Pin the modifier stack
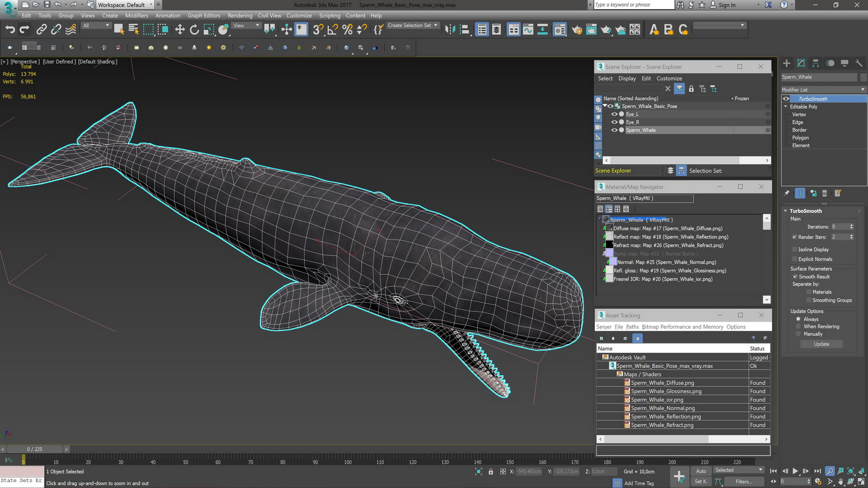 pyautogui.click(x=787, y=193)
